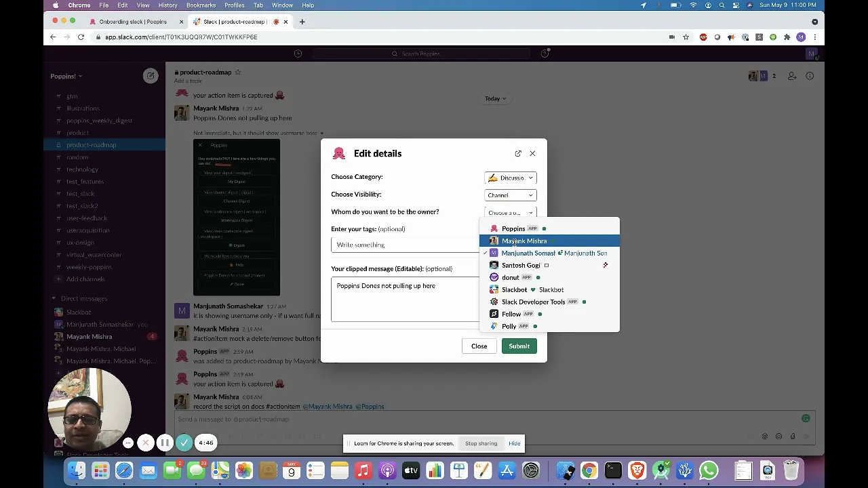Open the Chrome Extensions puzzle icon
This screenshot has width=868, height=488.
[x=787, y=37]
